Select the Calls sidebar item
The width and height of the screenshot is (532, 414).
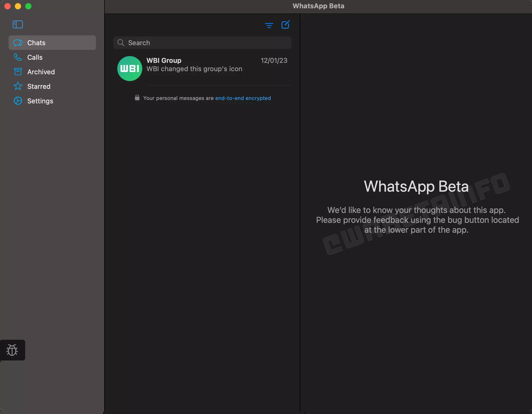pyautogui.click(x=35, y=57)
